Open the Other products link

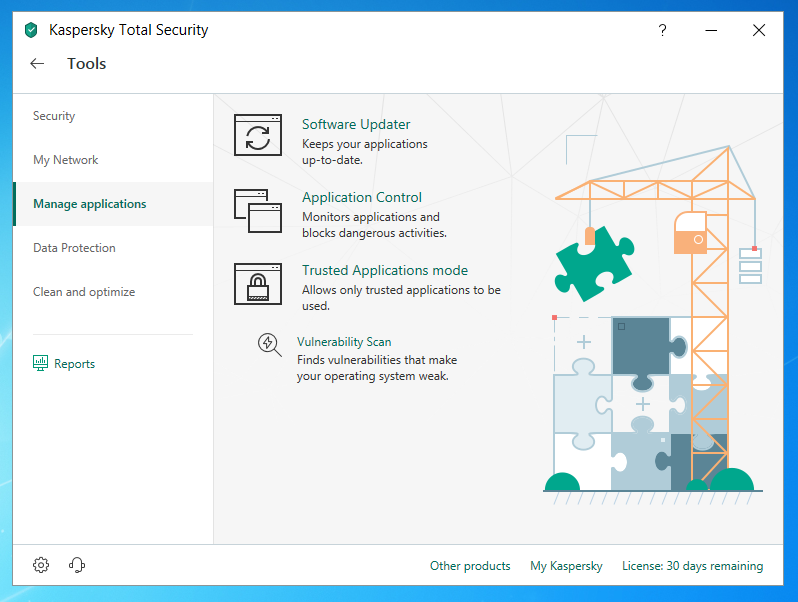pyautogui.click(x=470, y=566)
